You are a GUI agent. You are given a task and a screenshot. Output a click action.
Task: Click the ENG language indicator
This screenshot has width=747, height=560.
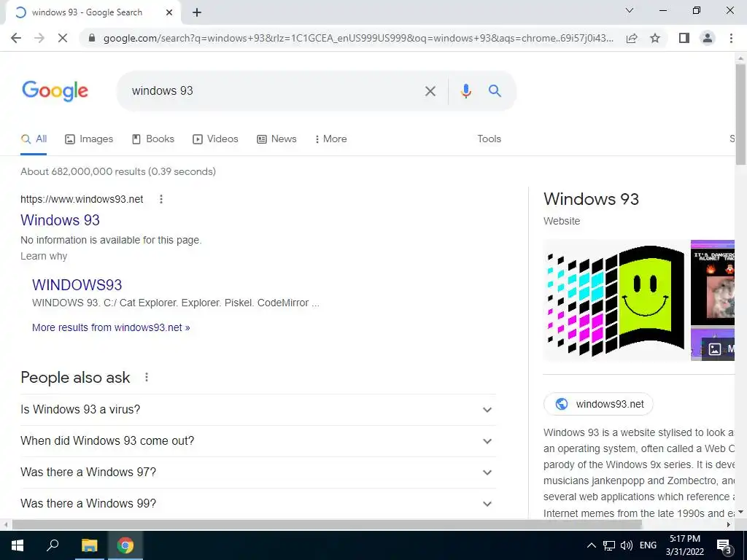(x=648, y=545)
